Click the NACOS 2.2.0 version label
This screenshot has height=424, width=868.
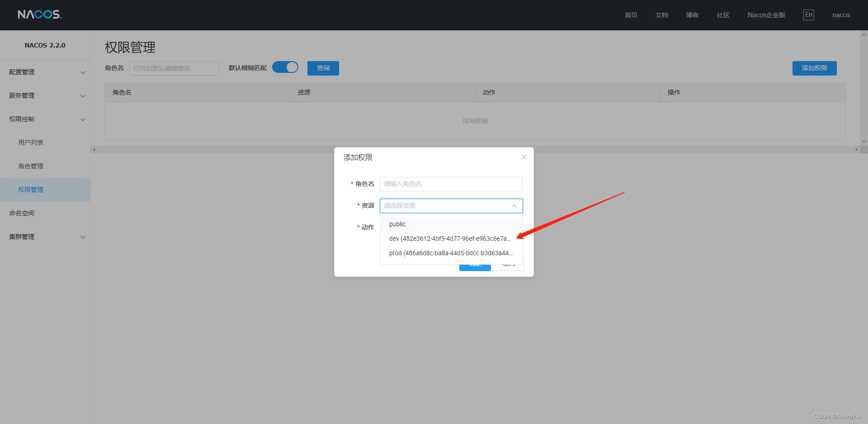[45, 45]
